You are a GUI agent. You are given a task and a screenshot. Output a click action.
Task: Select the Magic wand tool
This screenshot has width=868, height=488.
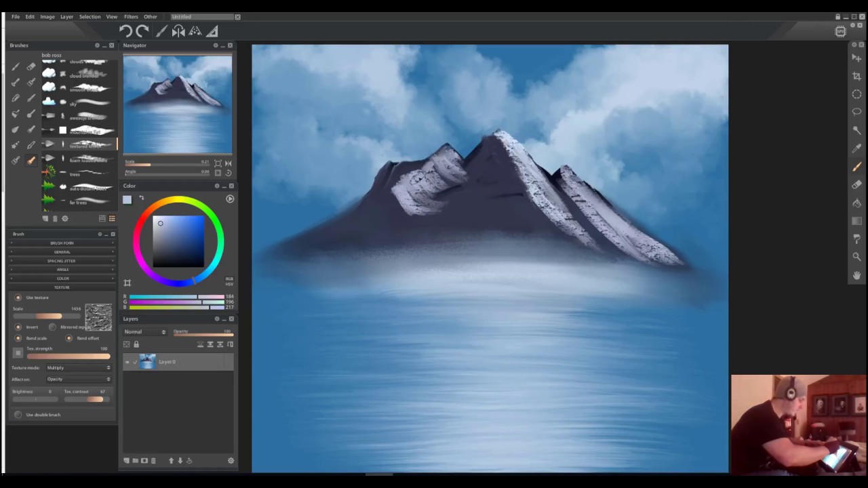point(856,130)
